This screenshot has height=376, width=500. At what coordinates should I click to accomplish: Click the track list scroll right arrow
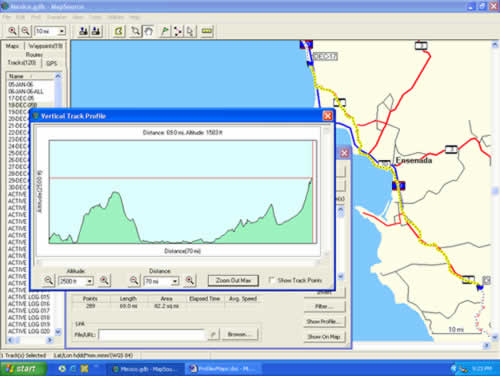[50, 340]
